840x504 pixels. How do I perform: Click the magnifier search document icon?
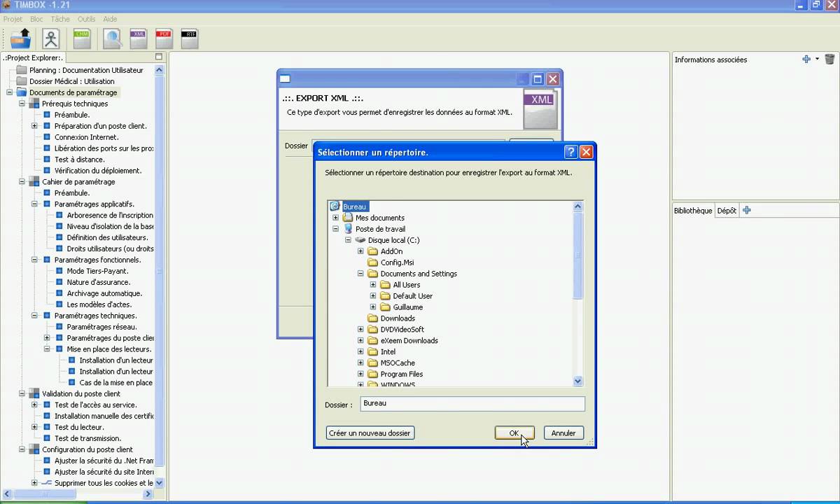coord(112,38)
